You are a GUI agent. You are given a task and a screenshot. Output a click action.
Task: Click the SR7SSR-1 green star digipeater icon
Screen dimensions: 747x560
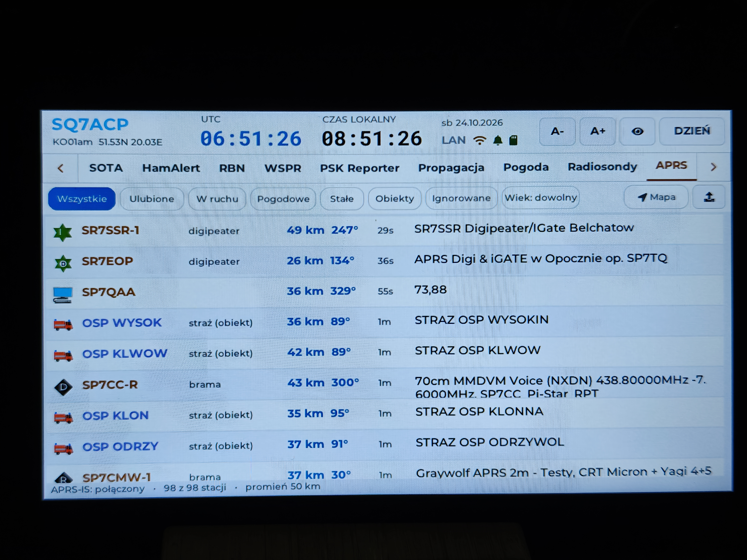click(x=63, y=232)
